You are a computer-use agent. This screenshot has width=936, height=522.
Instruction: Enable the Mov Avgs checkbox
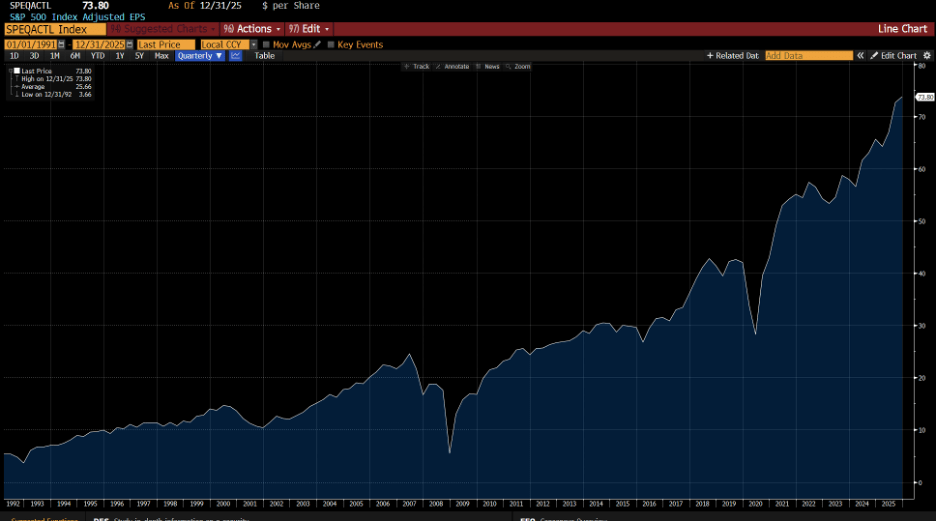click(x=266, y=45)
